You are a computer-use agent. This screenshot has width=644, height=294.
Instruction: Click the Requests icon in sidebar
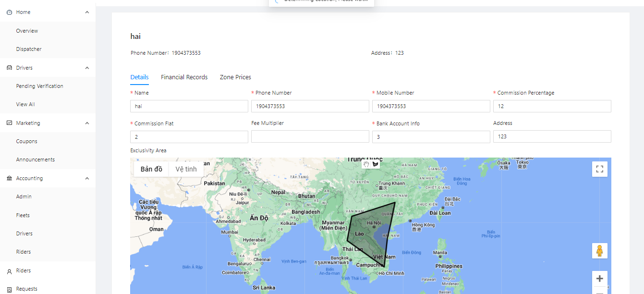pyautogui.click(x=9, y=289)
